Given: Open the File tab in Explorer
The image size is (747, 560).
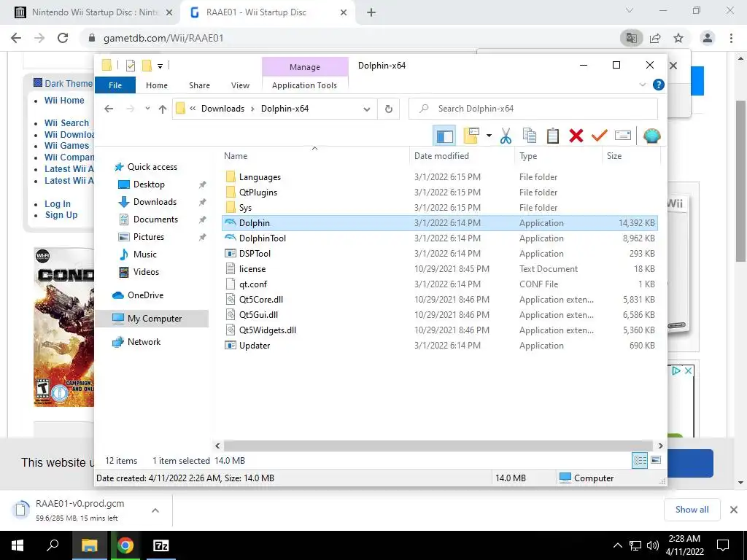Looking at the screenshot, I should pos(115,85).
